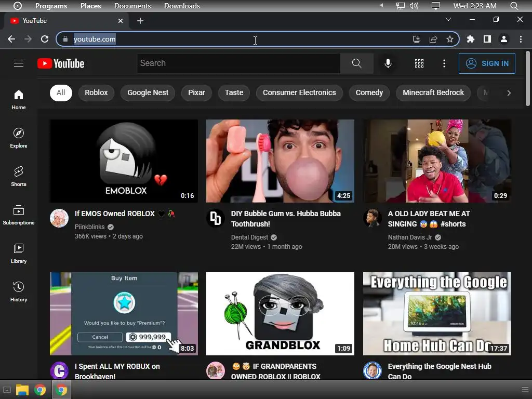The image size is (532, 399).
Task: Open 'DIY Bubble Gum vs. Hubba Bubba' title
Action: click(286, 219)
